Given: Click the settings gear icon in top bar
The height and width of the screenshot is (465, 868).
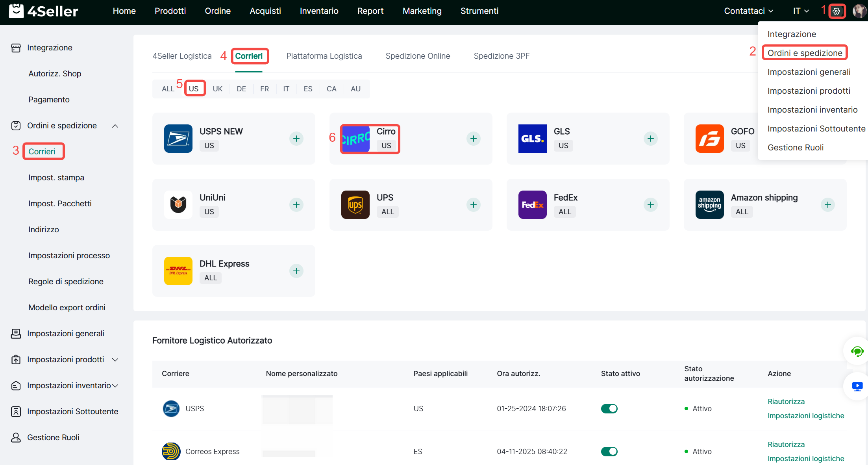Looking at the screenshot, I should [x=837, y=11].
